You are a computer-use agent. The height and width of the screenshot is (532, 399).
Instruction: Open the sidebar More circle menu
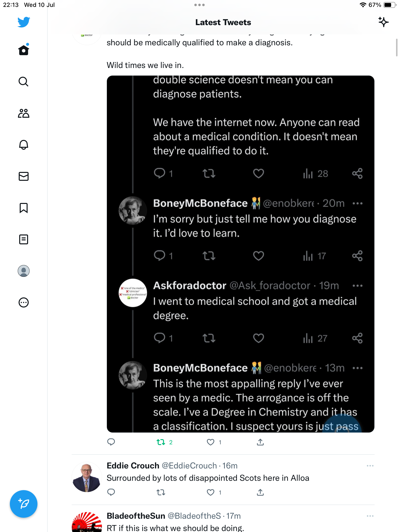pyautogui.click(x=24, y=302)
